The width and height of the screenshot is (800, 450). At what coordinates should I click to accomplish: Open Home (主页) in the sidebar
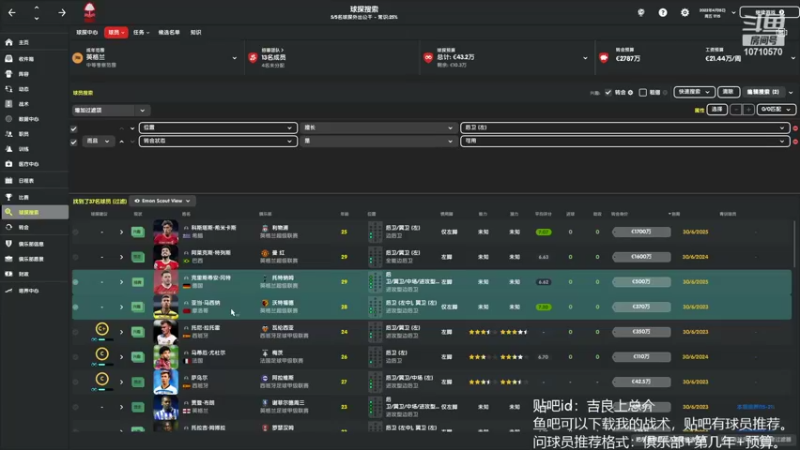tap(34, 42)
